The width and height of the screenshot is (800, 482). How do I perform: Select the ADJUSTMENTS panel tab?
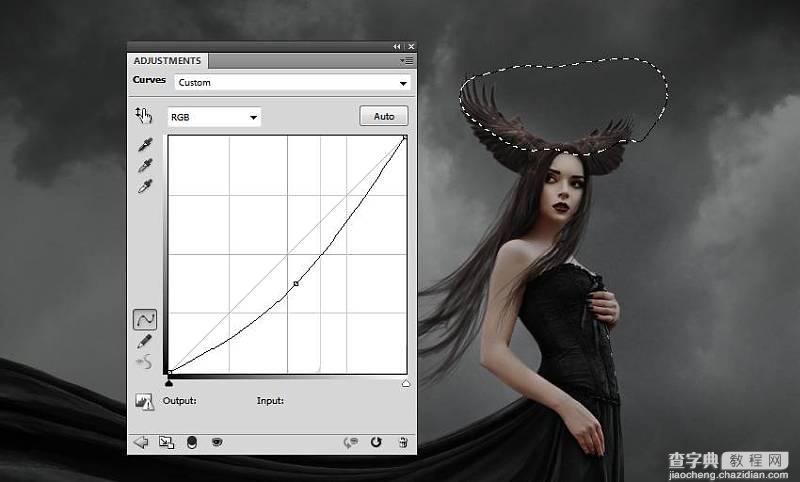[166, 61]
